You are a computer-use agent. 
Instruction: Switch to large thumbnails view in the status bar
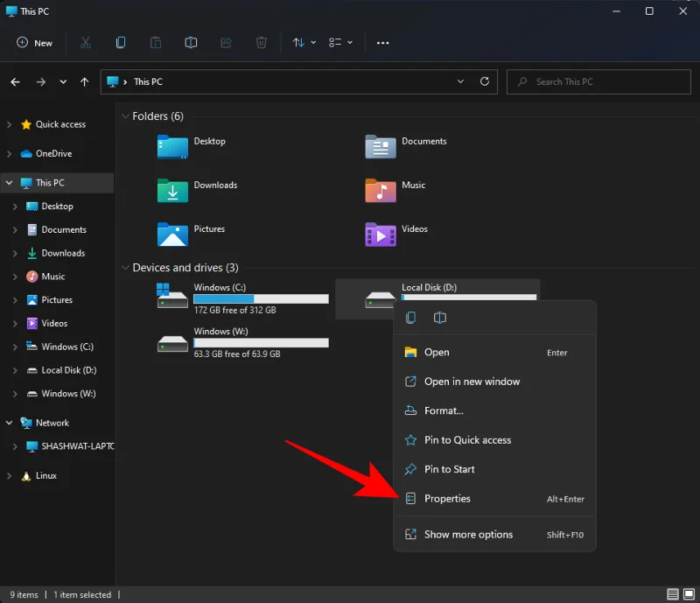pyautogui.click(x=689, y=594)
